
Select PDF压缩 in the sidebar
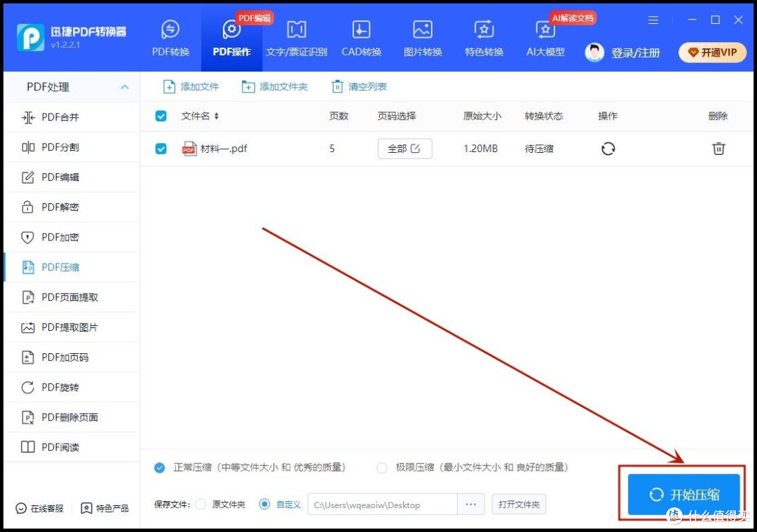(71, 267)
